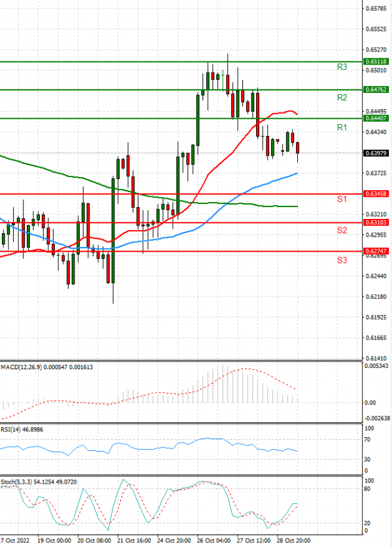Click the MACD scale value -0.002638
Image resolution: width=392 pixels, height=547 pixels.
click(x=377, y=418)
